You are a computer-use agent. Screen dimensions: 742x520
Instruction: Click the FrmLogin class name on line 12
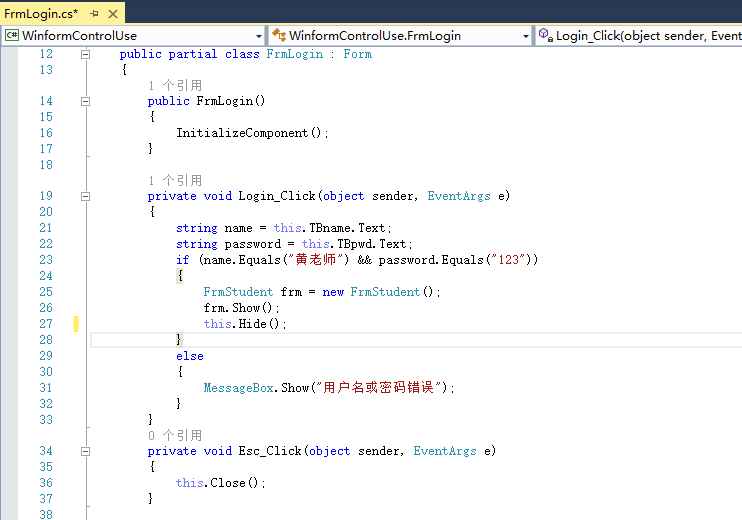[294, 54]
